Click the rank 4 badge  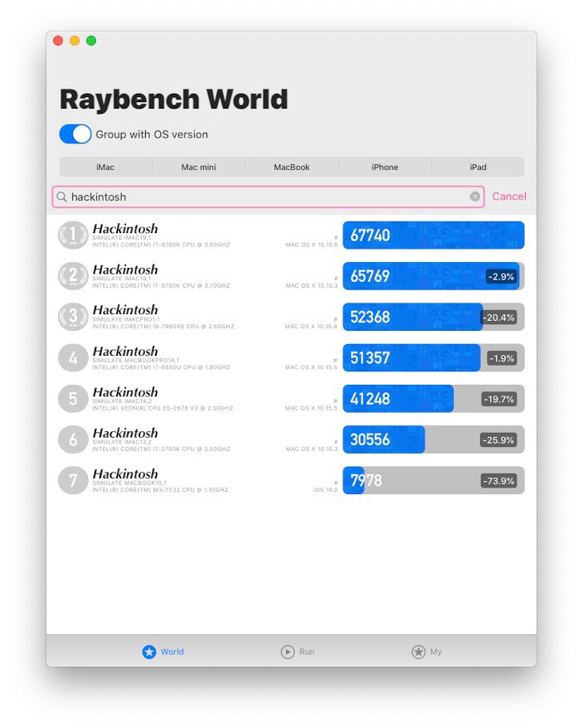point(73,357)
